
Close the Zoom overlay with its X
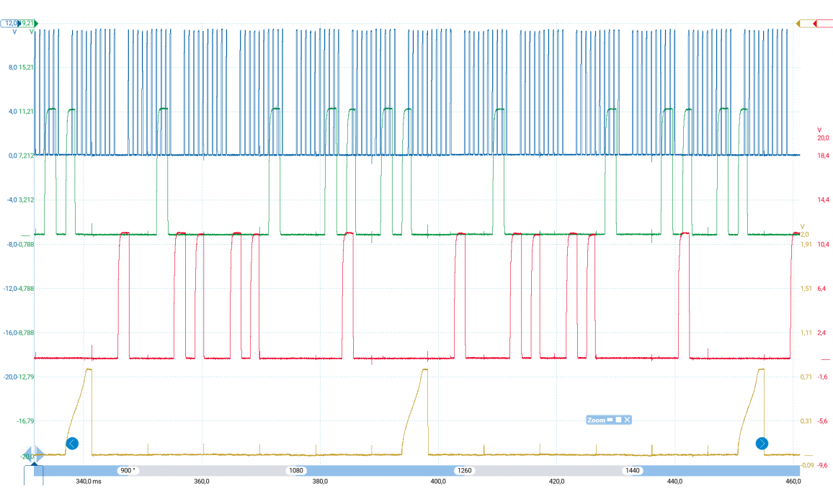point(627,420)
